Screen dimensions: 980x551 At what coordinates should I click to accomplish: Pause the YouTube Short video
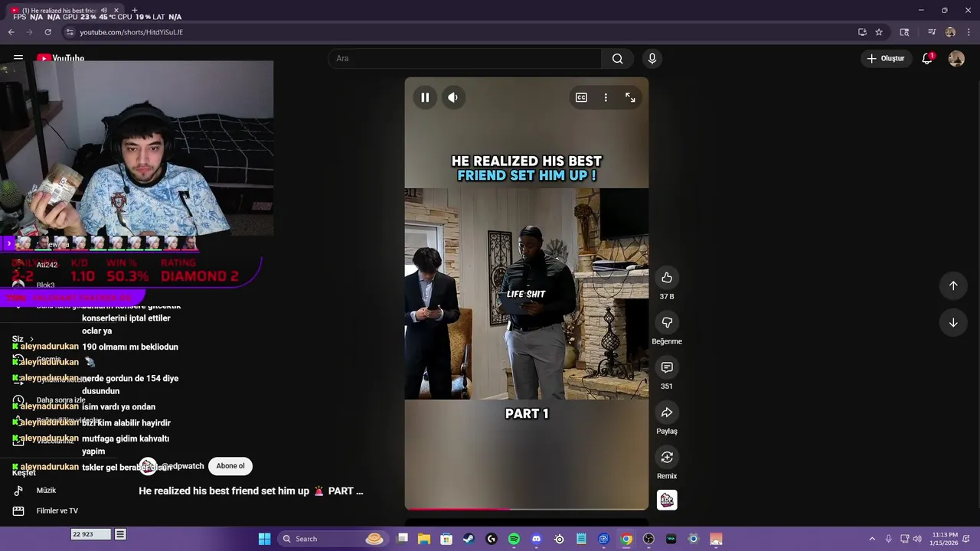point(425,97)
